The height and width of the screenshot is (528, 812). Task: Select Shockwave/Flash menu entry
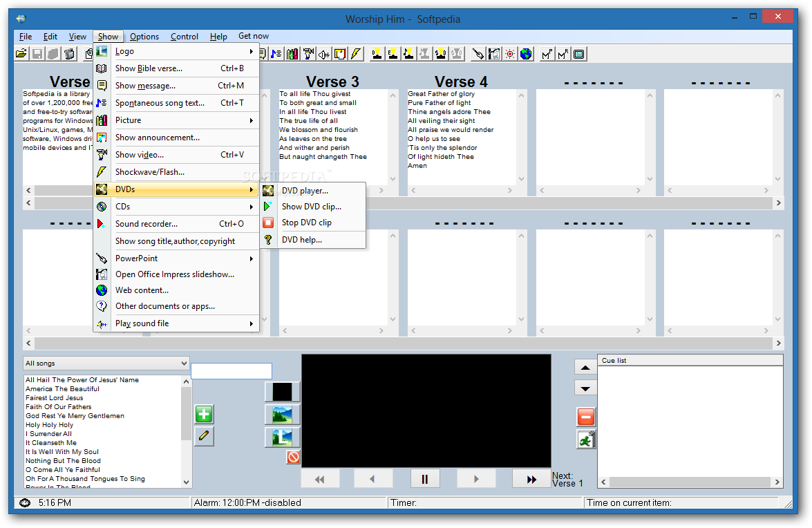point(177,172)
